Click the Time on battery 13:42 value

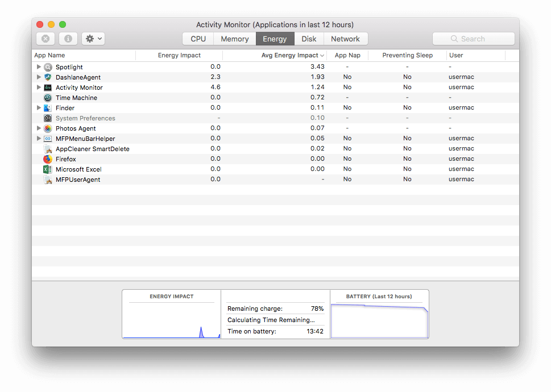click(315, 331)
